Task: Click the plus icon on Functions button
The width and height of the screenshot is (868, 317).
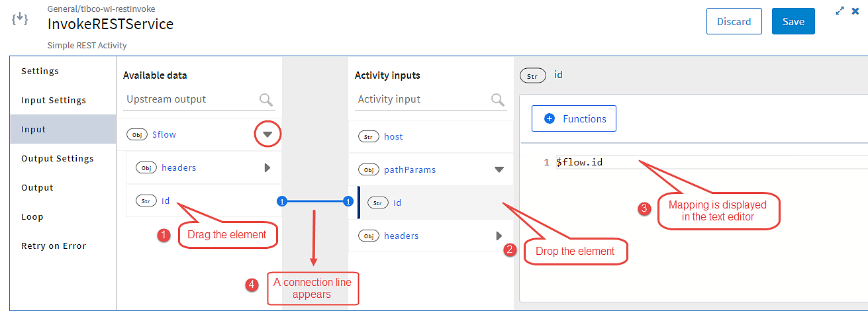Action: click(x=549, y=119)
